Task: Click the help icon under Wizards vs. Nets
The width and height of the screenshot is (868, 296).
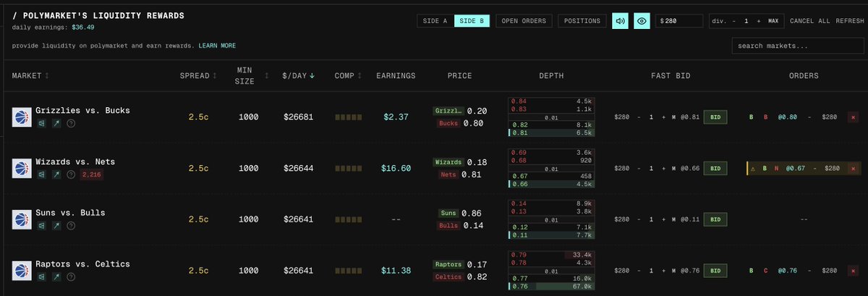Action: pos(71,174)
